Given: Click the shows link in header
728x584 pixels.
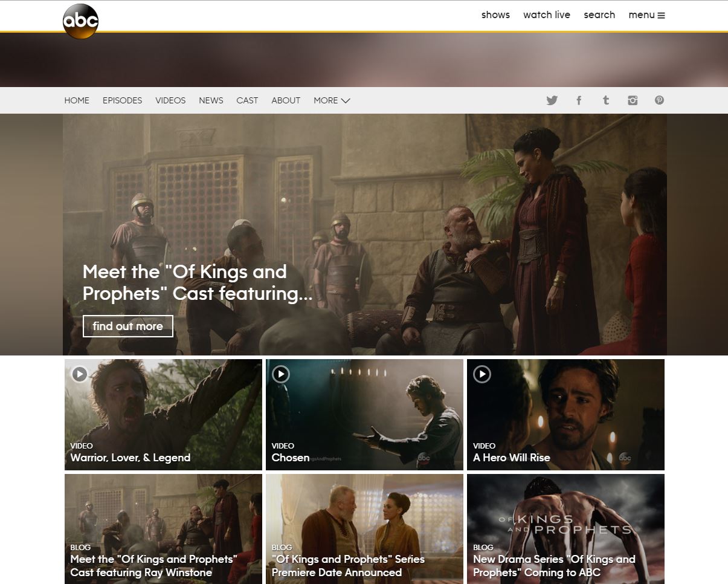Looking at the screenshot, I should [x=495, y=15].
